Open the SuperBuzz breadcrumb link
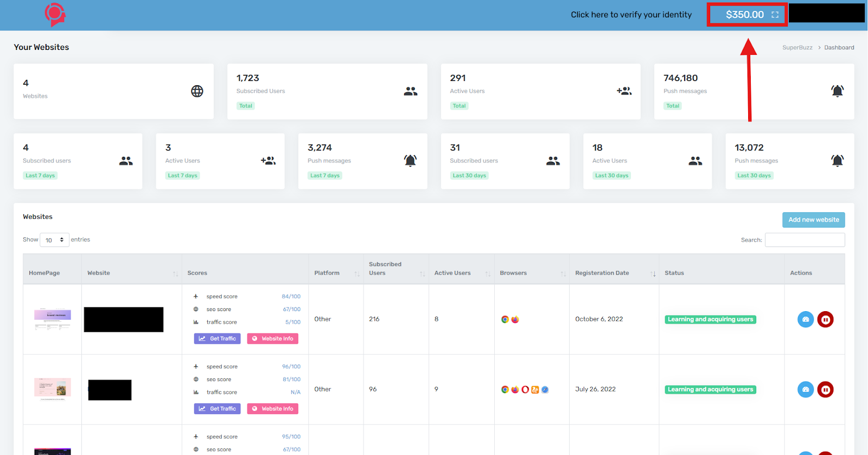The height and width of the screenshot is (455, 868). 797,48
